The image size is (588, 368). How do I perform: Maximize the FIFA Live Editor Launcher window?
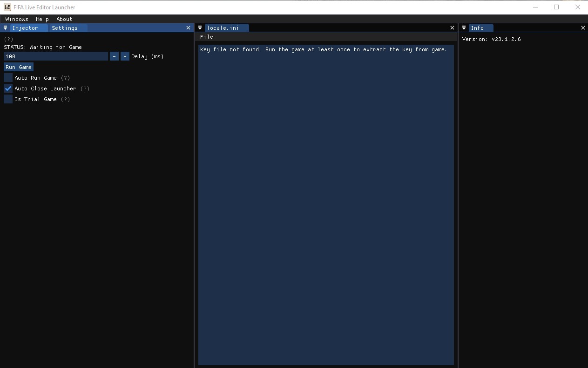(x=556, y=7)
